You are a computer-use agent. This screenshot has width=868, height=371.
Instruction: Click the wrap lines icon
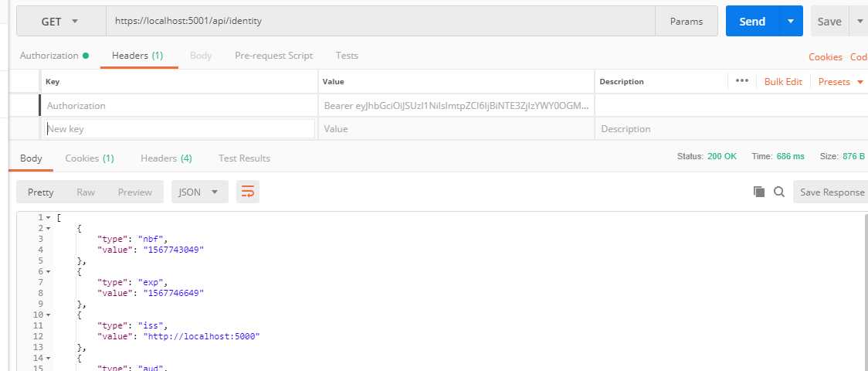tap(248, 192)
